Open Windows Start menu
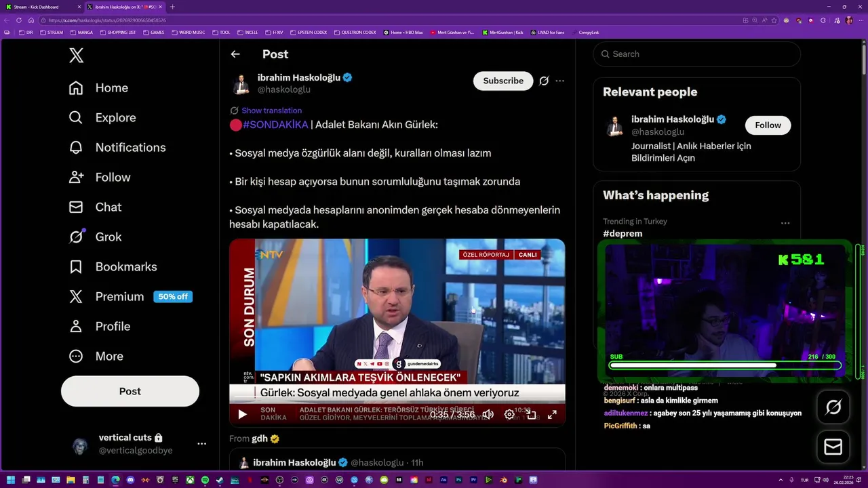This screenshot has width=868, height=488. click(11, 480)
